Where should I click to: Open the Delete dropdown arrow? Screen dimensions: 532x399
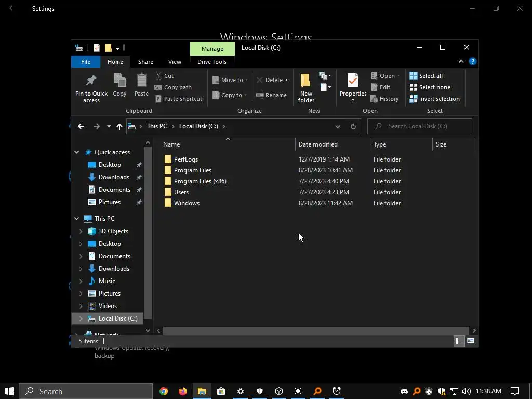click(286, 80)
